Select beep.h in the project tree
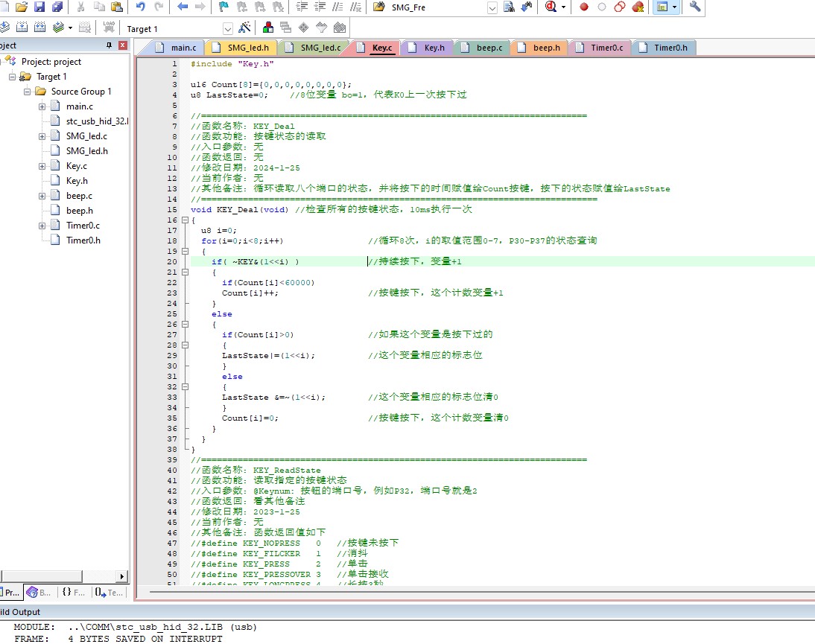Screen dimensions: 815x644 80,211
